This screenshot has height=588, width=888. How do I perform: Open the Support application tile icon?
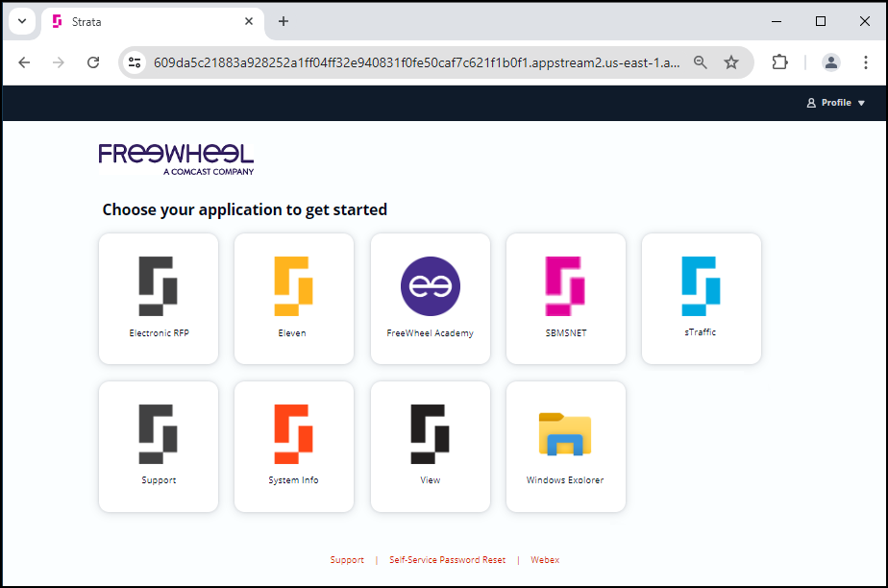point(158,433)
